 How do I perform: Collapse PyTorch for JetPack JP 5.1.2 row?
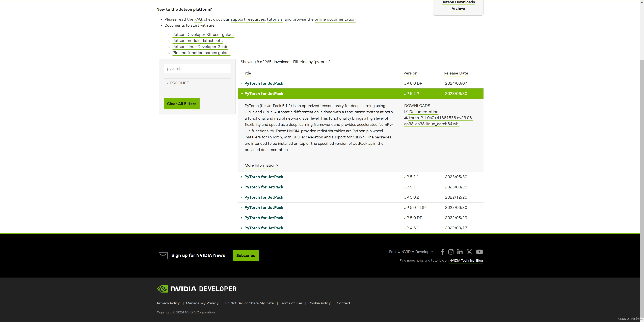[361, 94]
